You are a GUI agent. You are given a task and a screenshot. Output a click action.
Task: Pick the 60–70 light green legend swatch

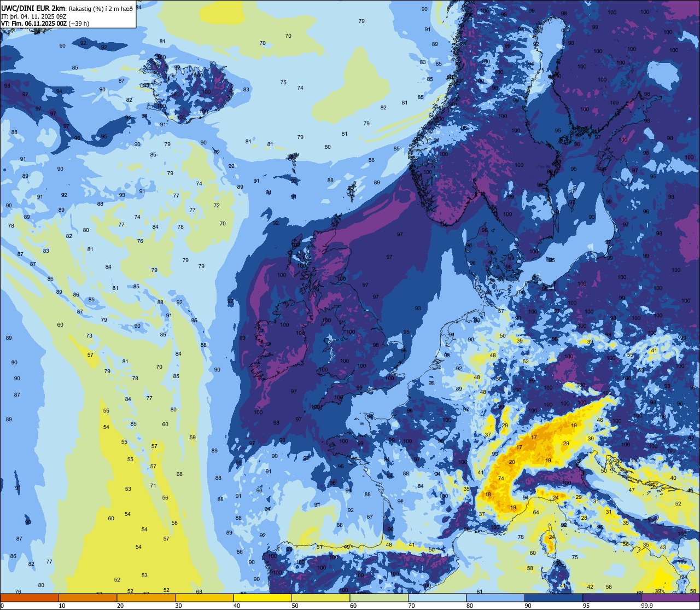coord(379,597)
